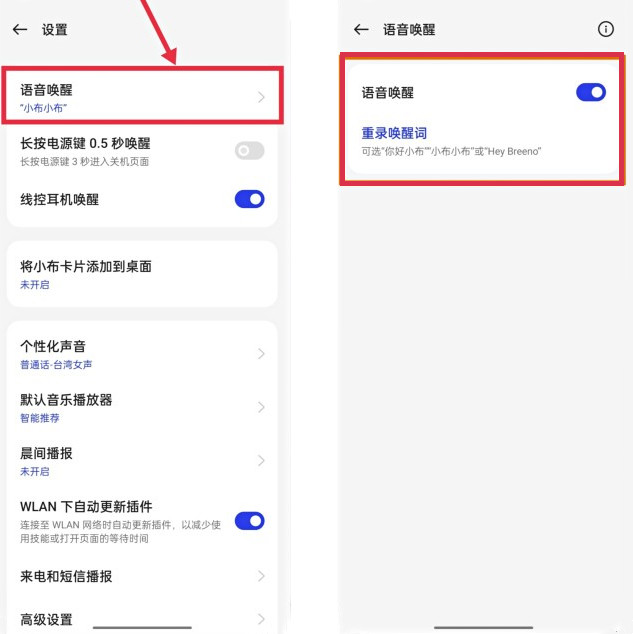Image resolution: width=633 pixels, height=634 pixels.
Task: Tap the home gesture bar on the settings screen
Action: click(x=142, y=628)
